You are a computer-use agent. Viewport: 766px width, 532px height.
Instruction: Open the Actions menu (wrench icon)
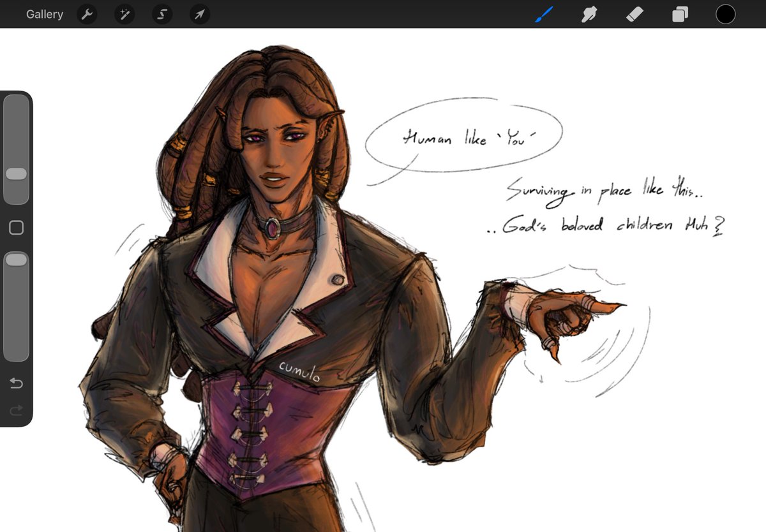coord(87,14)
